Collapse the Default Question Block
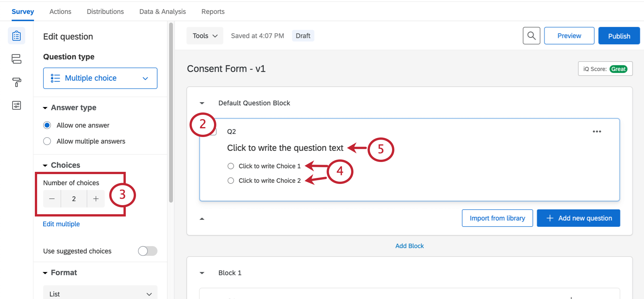The height and width of the screenshot is (299, 644). pos(202,103)
